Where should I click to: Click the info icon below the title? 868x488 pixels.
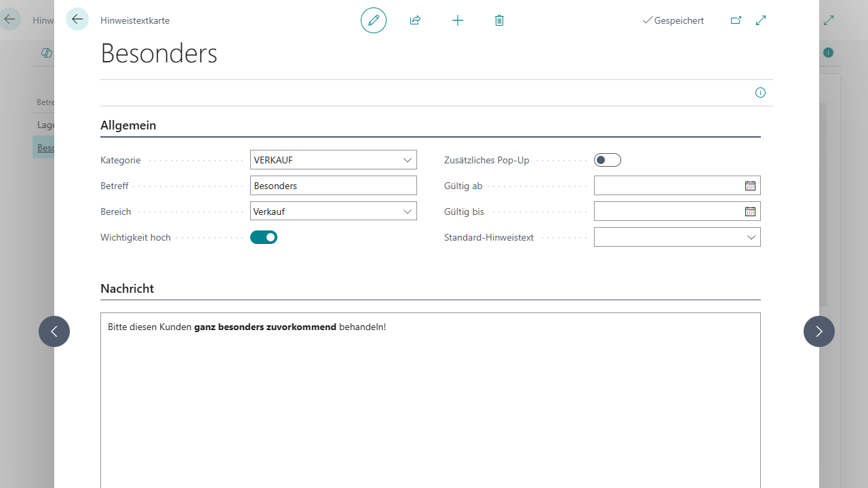point(760,93)
